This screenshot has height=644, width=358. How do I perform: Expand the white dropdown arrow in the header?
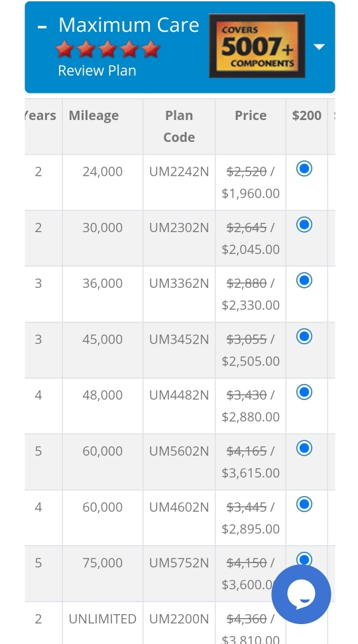pyautogui.click(x=319, y=47)
